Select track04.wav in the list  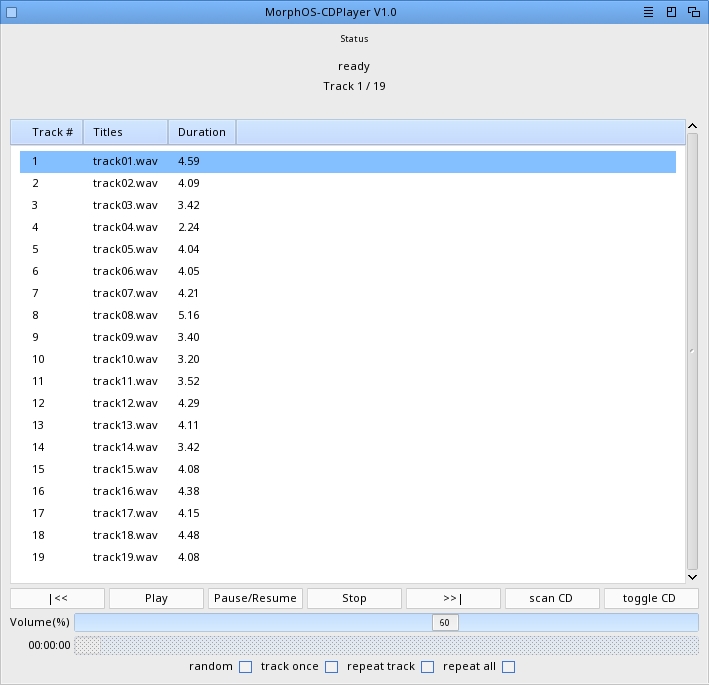tap(348, 227)
